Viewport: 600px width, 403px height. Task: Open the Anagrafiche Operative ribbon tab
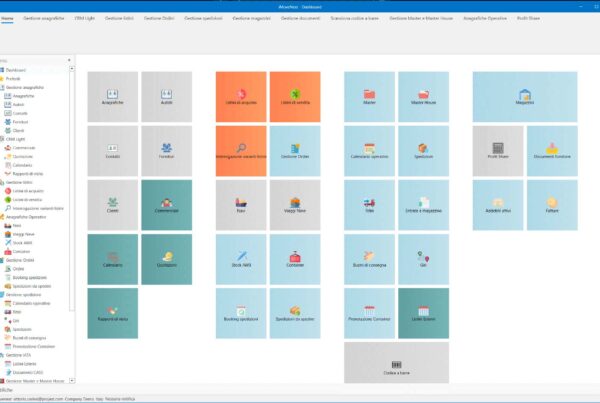coord(485,18)
